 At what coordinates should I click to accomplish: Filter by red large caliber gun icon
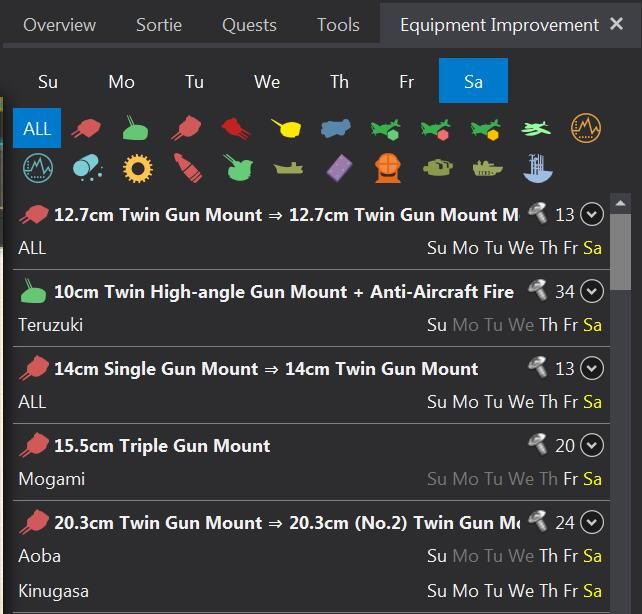click(x=236, y=128)
